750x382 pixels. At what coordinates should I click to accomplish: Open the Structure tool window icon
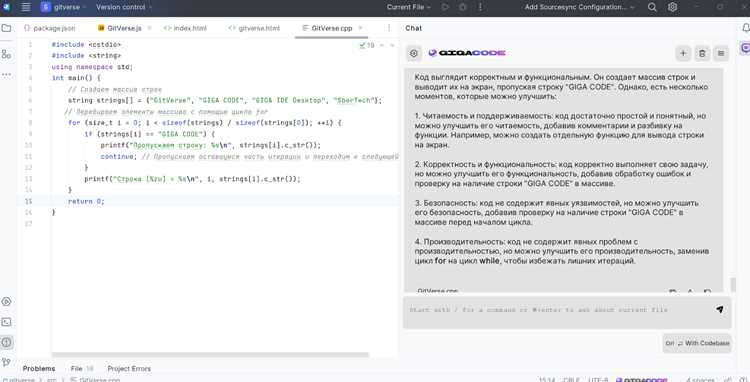[6, 55]
